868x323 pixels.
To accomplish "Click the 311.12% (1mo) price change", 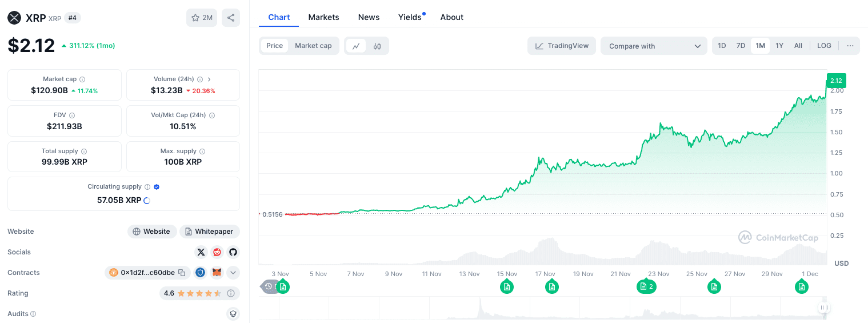I will point(89,46).
